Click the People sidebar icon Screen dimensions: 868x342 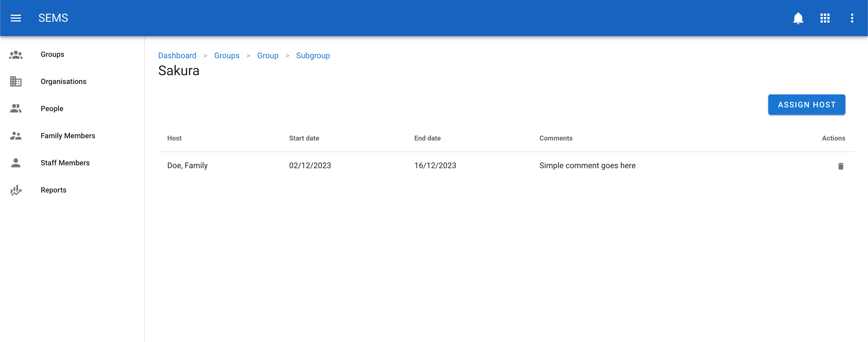tap(16, 109)
